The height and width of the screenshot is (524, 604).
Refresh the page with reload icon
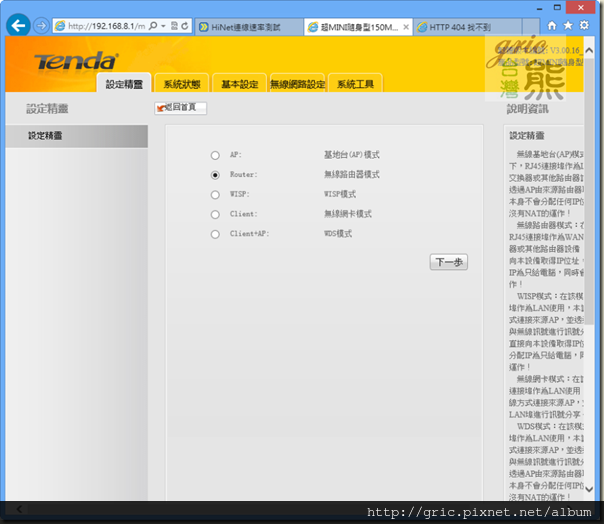185,26
